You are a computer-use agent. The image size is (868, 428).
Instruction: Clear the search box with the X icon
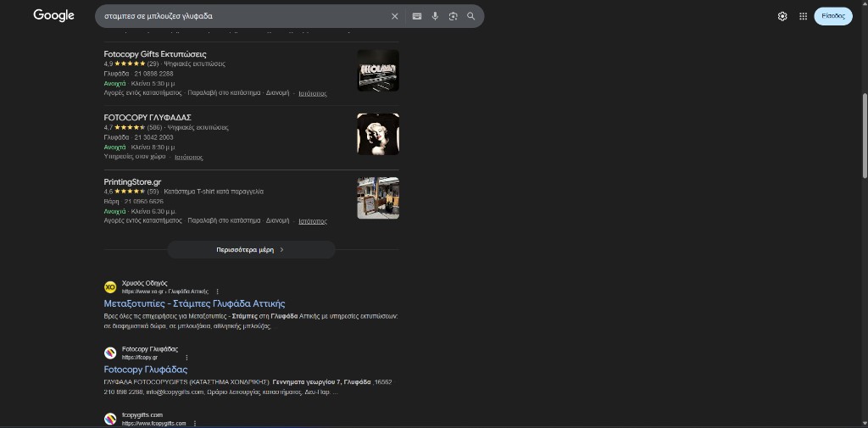pos(395,17)
